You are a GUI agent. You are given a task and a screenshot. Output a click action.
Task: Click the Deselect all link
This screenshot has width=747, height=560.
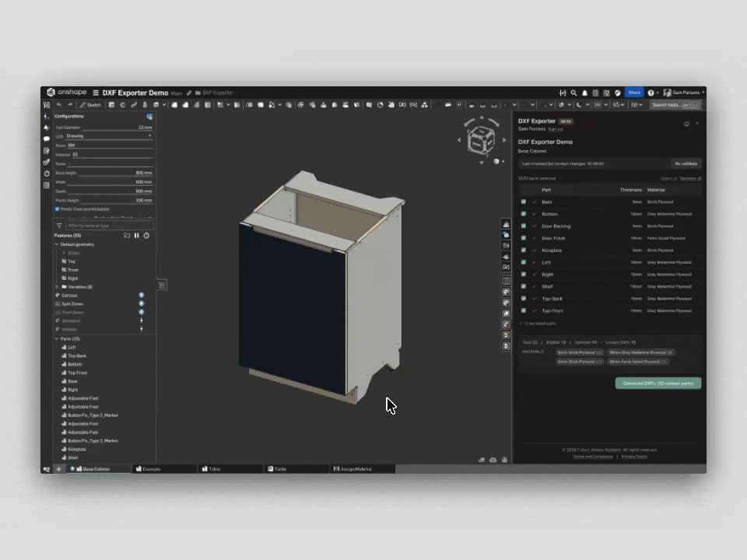690,179
